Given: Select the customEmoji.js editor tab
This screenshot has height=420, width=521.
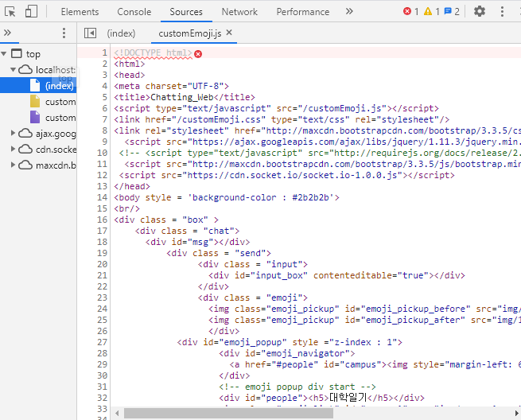Looking at the screenshot, I should pos(190,33).
